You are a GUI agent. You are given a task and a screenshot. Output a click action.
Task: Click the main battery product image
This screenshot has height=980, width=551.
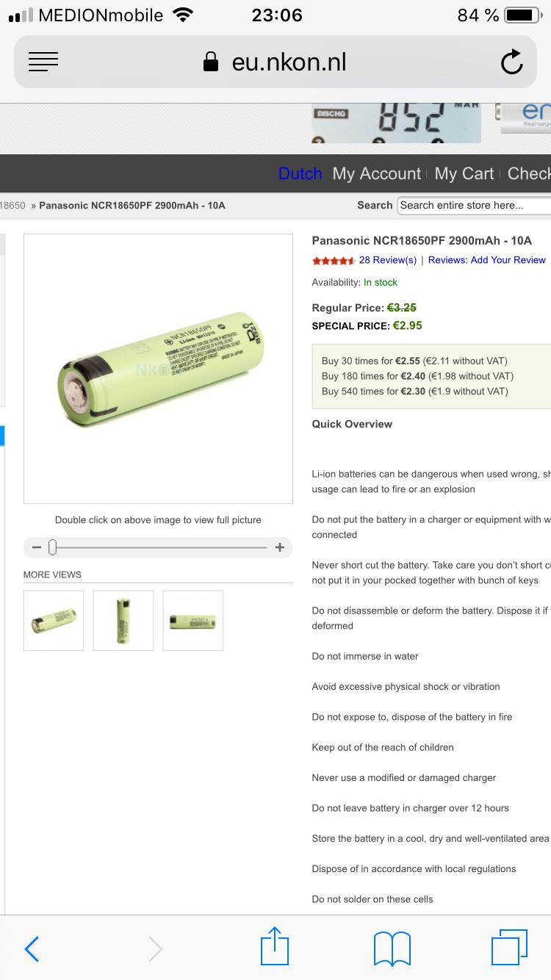pyautogui.click(x=159, y=369)
